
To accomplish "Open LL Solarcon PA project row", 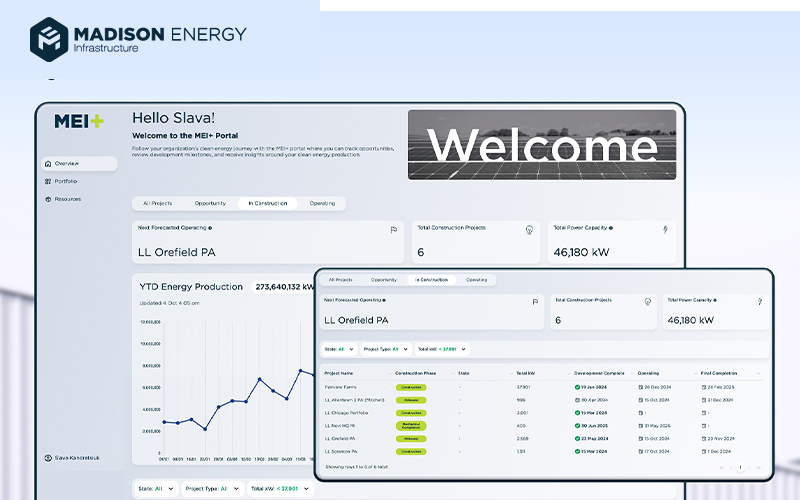I will pyautogui.click(x=544, y=452).
